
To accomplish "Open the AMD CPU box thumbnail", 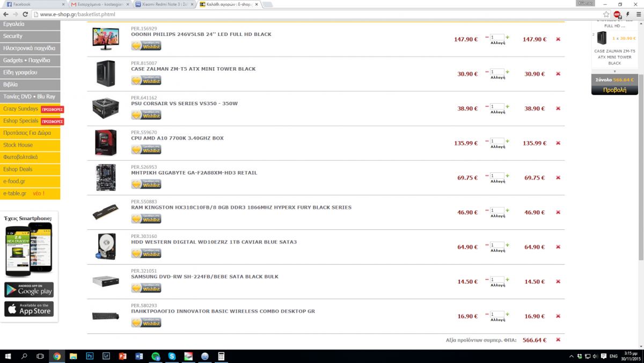I will point(105,143).
